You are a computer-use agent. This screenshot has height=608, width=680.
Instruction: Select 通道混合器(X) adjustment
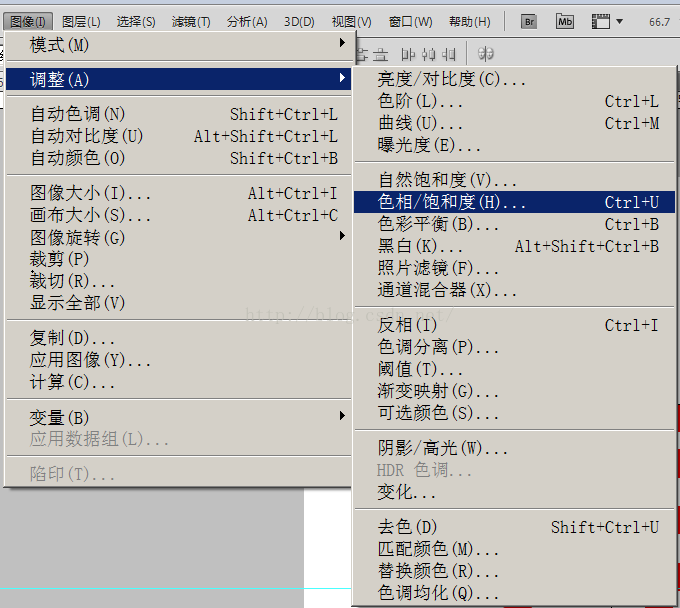[514, 290]
